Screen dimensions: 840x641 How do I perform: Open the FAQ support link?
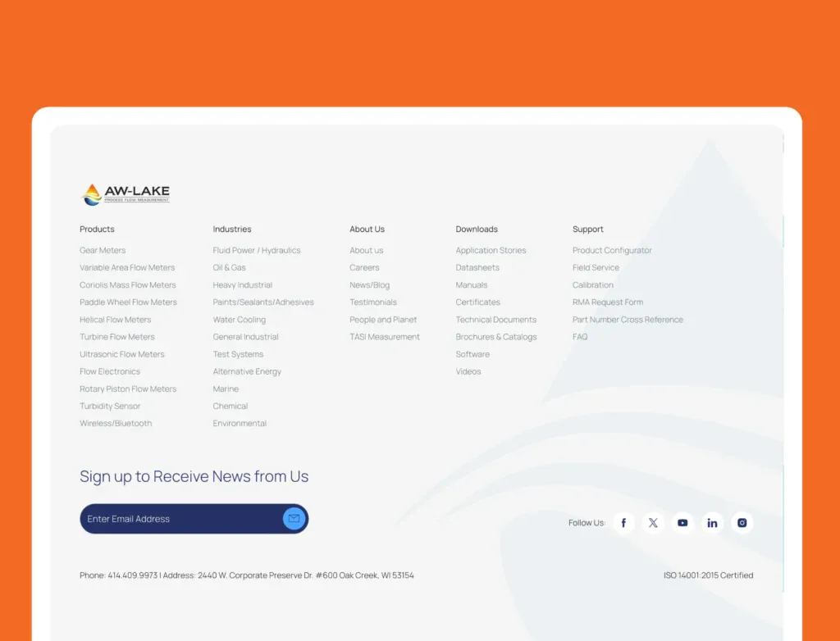click(x=580, y=337)
